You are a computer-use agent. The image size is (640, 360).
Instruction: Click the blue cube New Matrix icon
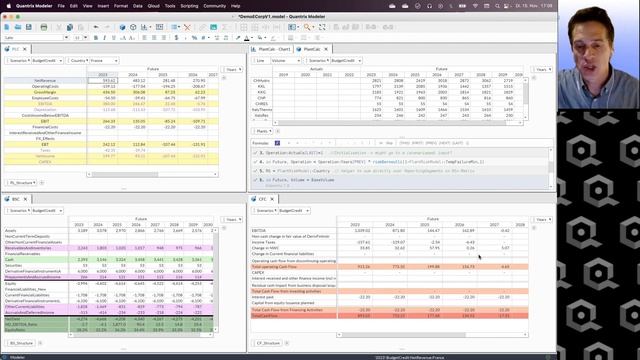tap(122, 27)
